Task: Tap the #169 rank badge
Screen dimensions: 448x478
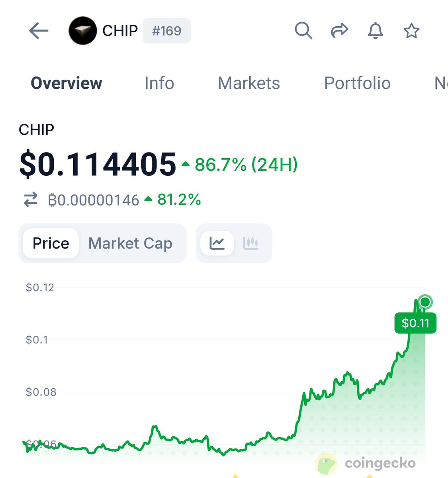Action: 166,31
